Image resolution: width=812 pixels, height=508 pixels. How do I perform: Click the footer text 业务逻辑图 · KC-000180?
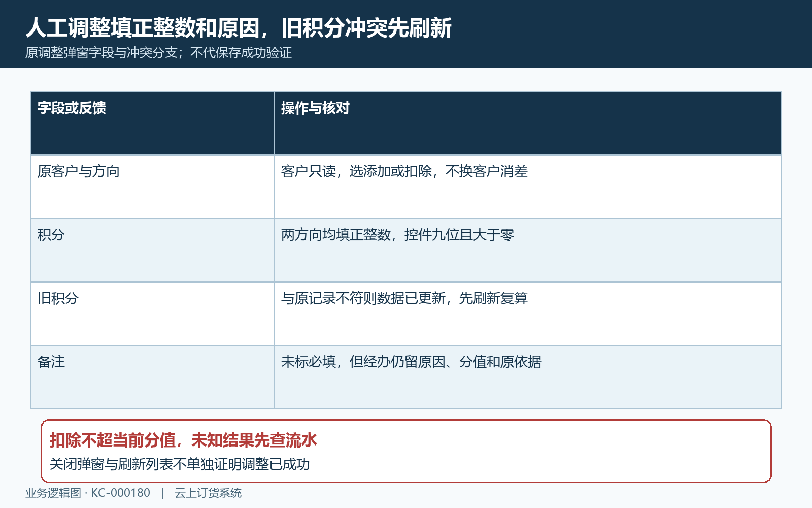click(88, 493)
